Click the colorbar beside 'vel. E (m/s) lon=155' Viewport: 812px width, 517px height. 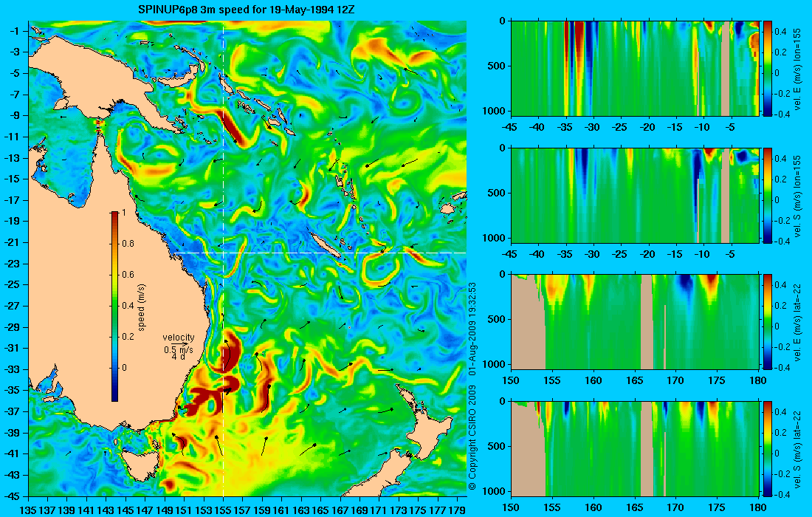[768, 69]
